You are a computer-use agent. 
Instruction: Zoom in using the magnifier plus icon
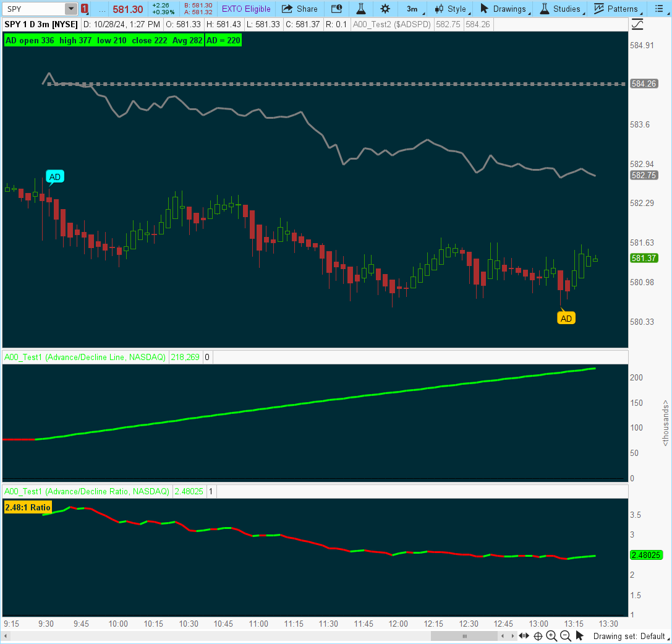click(551, 637)
